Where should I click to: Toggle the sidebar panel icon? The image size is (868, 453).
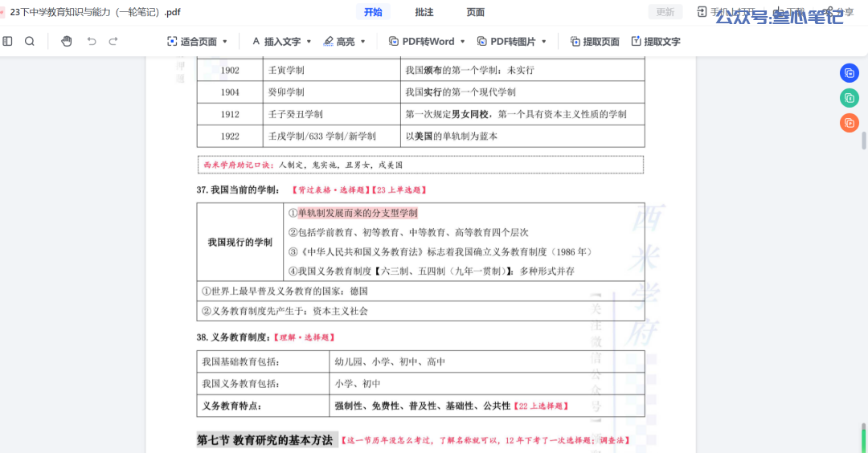pos(7,42)
